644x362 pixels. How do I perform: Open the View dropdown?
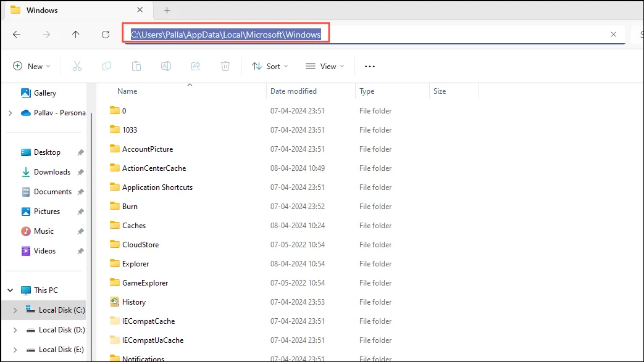[324, 66]
